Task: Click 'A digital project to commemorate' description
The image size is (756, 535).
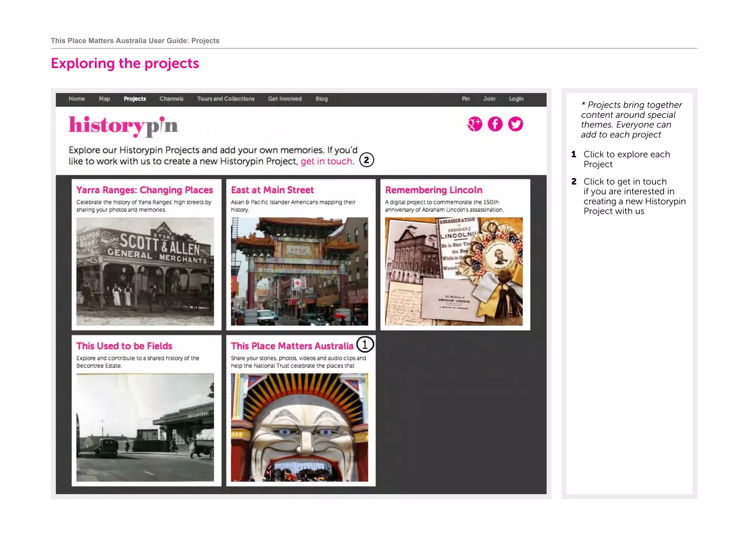Action: (444, 206)
